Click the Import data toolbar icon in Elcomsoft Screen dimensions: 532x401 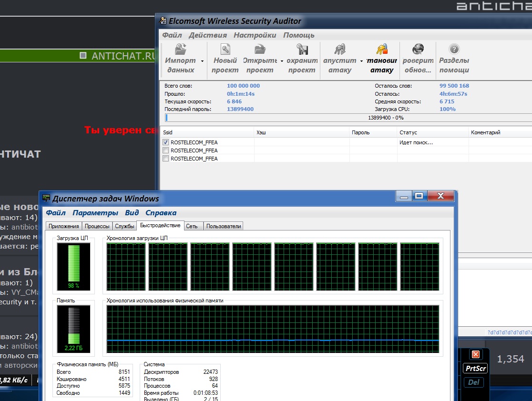pos(181,50)
